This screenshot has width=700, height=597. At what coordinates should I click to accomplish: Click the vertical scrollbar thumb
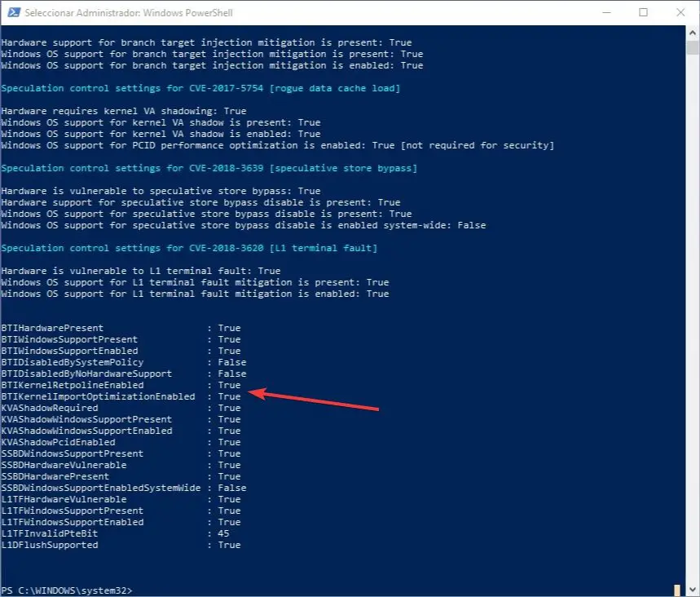click(x=693, y=48)
